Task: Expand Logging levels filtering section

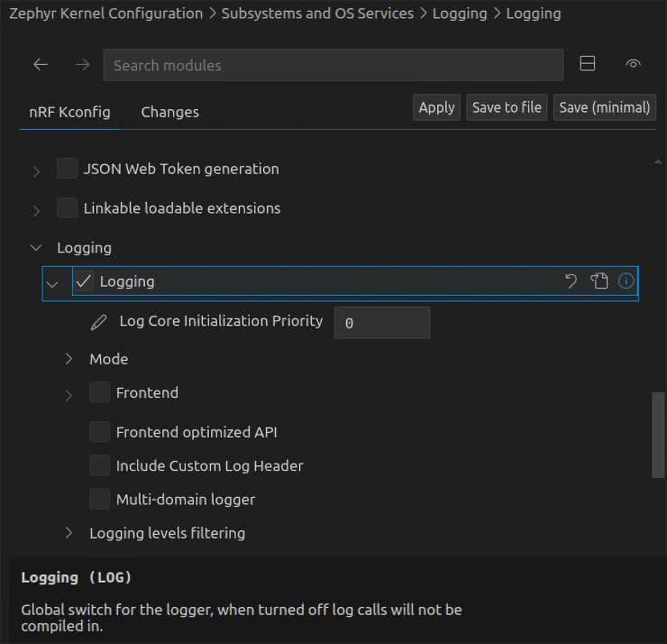Action: click(x=69, y=533)
